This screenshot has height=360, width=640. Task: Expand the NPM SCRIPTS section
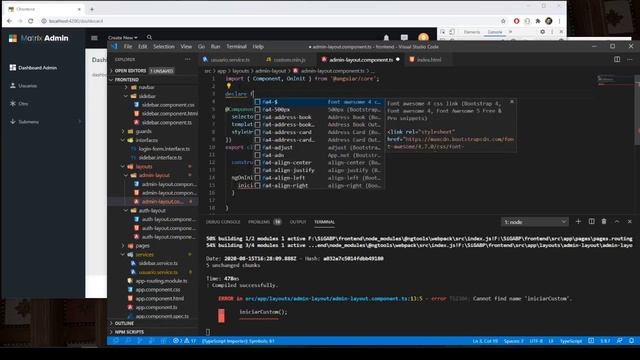129,332
